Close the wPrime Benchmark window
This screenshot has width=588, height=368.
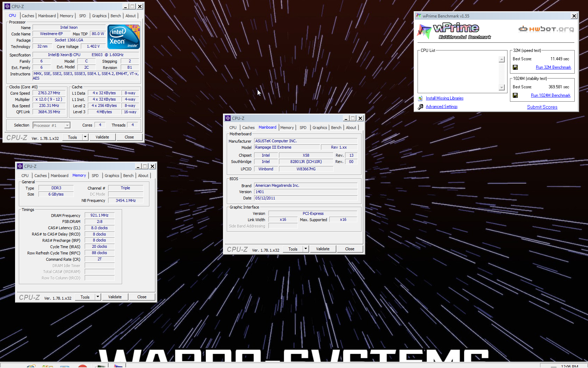tap(574, 16)
